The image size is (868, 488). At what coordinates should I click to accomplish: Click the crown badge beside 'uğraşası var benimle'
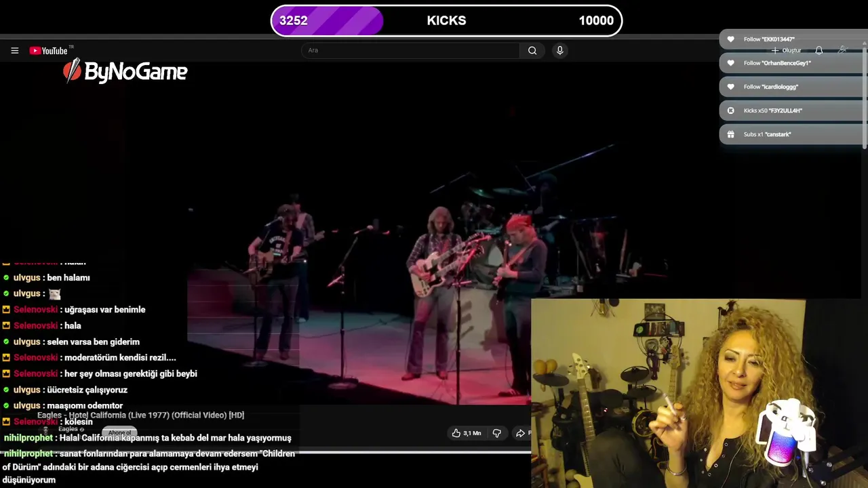click(x=6, y=310)
